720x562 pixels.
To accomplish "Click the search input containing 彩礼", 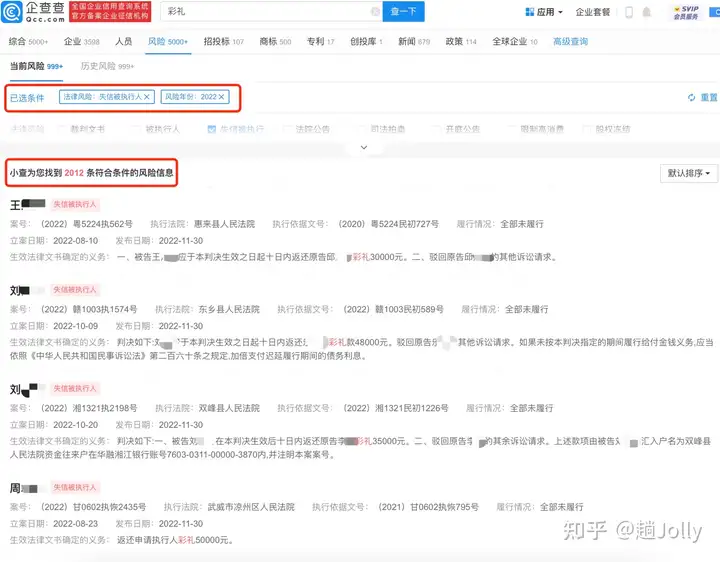I will tap(271, 11).
